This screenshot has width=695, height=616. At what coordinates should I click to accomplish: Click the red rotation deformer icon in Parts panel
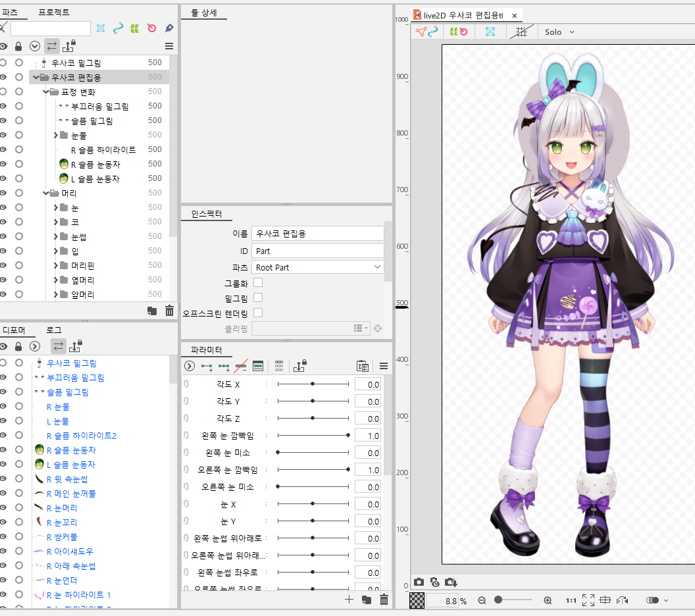(151, 28)
